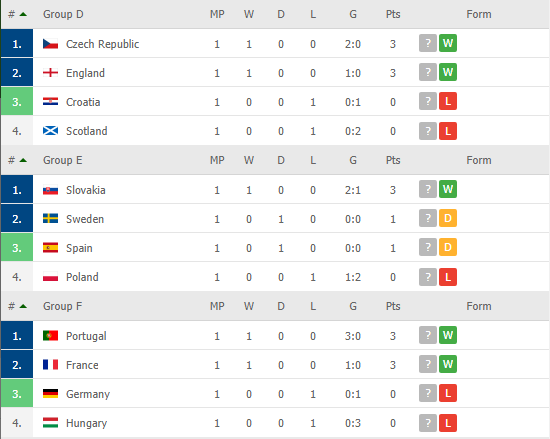Click Hungary's red L form badge
Image resolution: width=550 pixels, height=439 pixels.
[x=448, y=423]
